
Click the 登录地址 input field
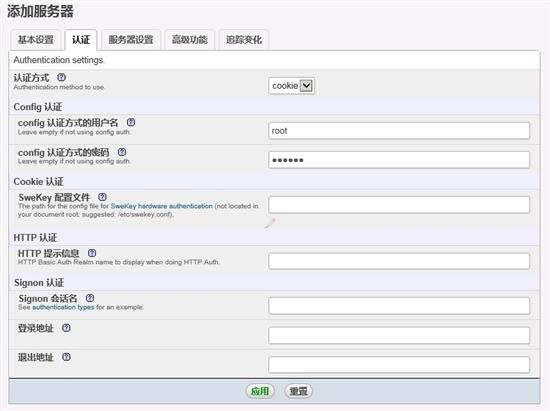399,336
